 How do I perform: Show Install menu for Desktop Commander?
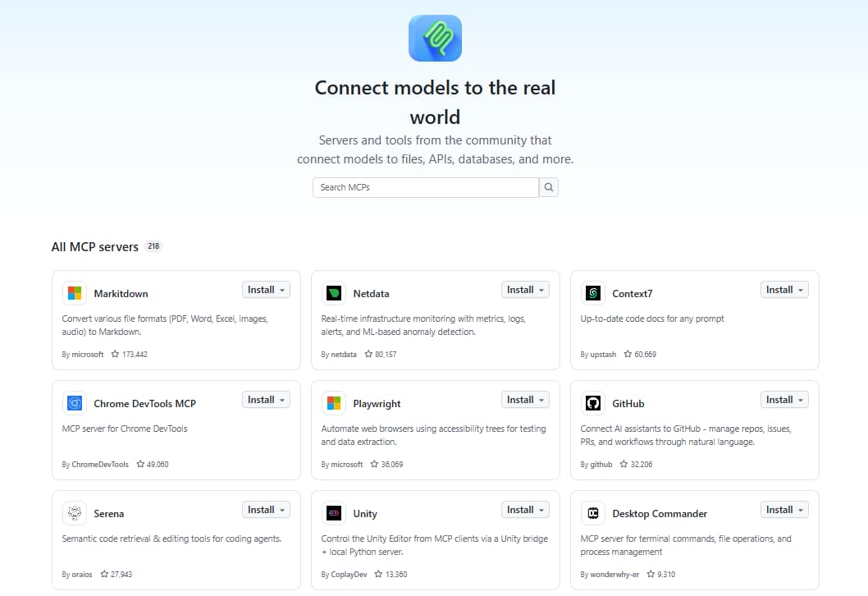[784, 510]
